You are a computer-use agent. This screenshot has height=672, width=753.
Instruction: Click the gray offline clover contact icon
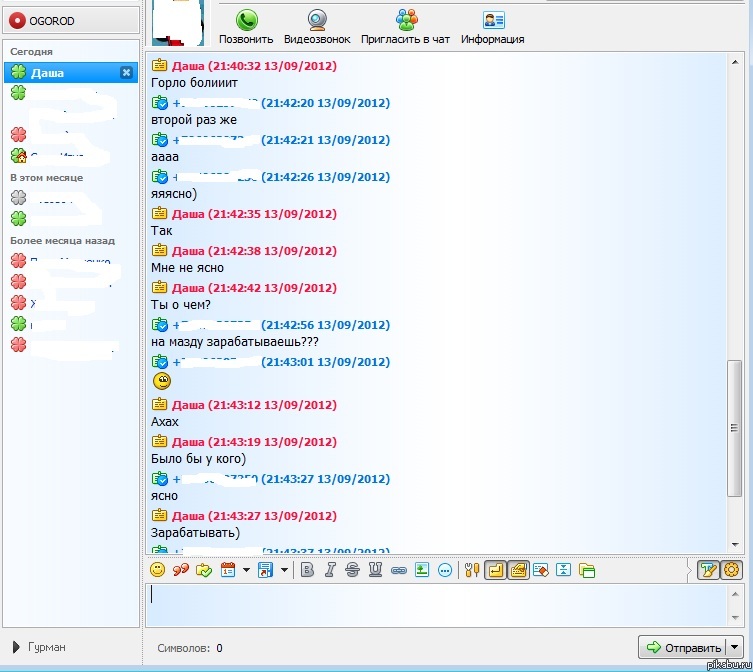(x=18, y=197)
